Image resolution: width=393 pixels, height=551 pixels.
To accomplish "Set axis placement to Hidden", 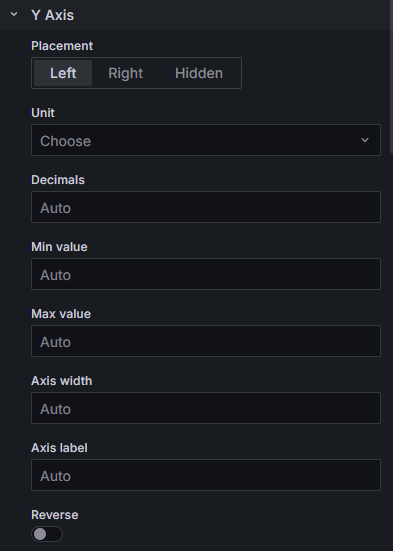I will pyautogui.click(x=199, y=73).
